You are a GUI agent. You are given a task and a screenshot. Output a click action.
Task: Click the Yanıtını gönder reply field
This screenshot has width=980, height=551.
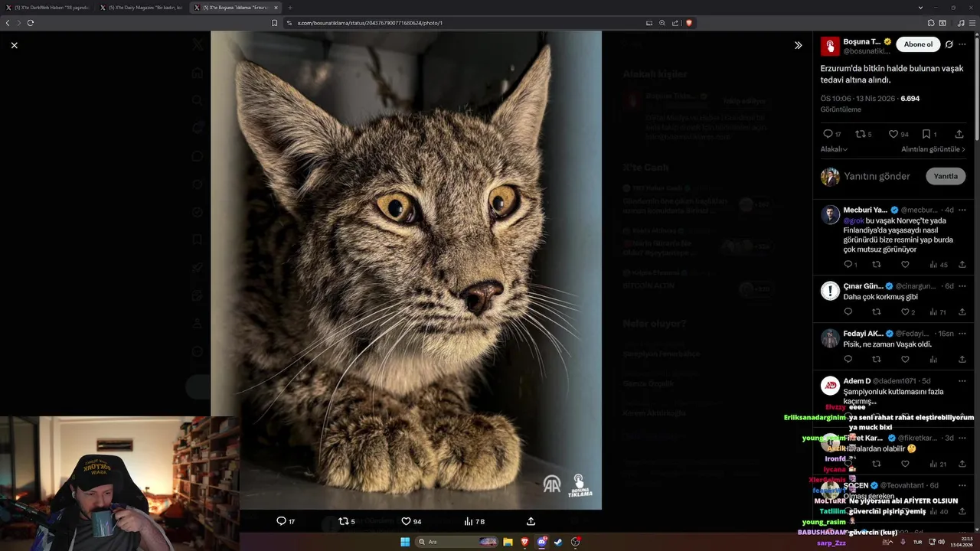[x=877, y=176]
